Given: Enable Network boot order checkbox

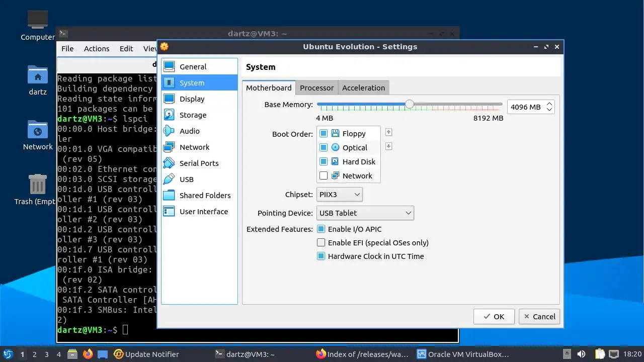Looking at the screenshot, I should coord(324,176).
